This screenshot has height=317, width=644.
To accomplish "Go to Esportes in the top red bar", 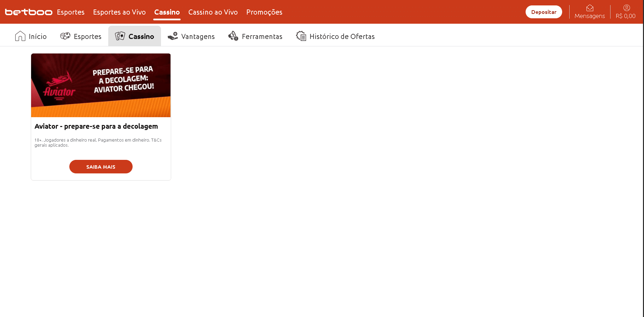I will click(x=71, y=12).
